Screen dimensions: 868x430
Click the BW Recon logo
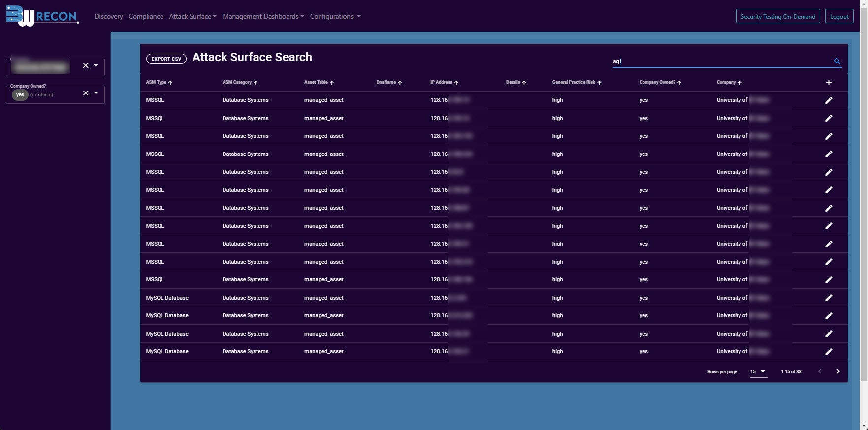tap(42, 16)
